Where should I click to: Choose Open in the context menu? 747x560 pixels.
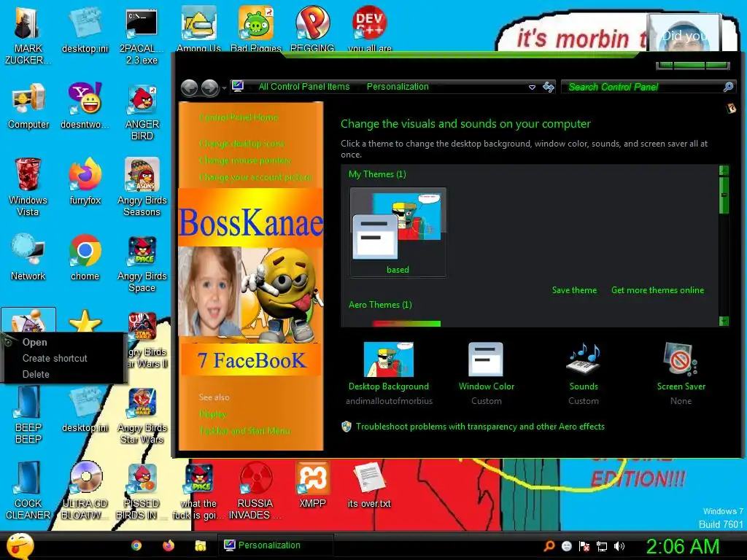pos(35,343)
